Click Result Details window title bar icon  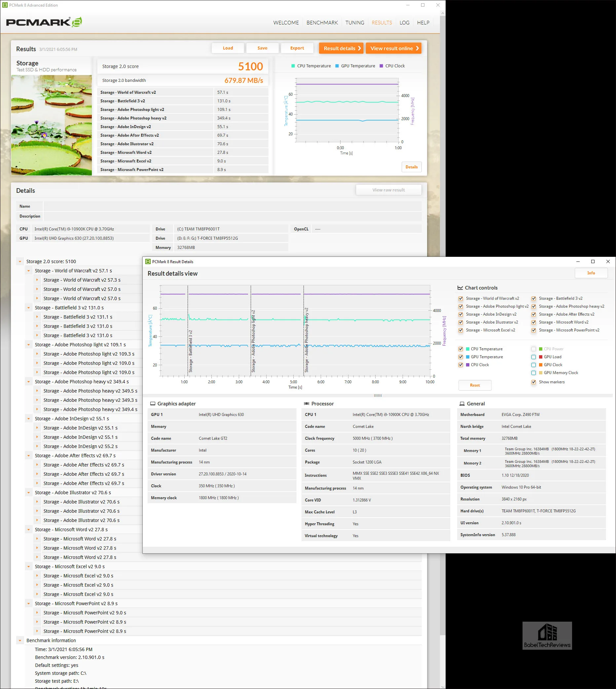tap(148, 261)
